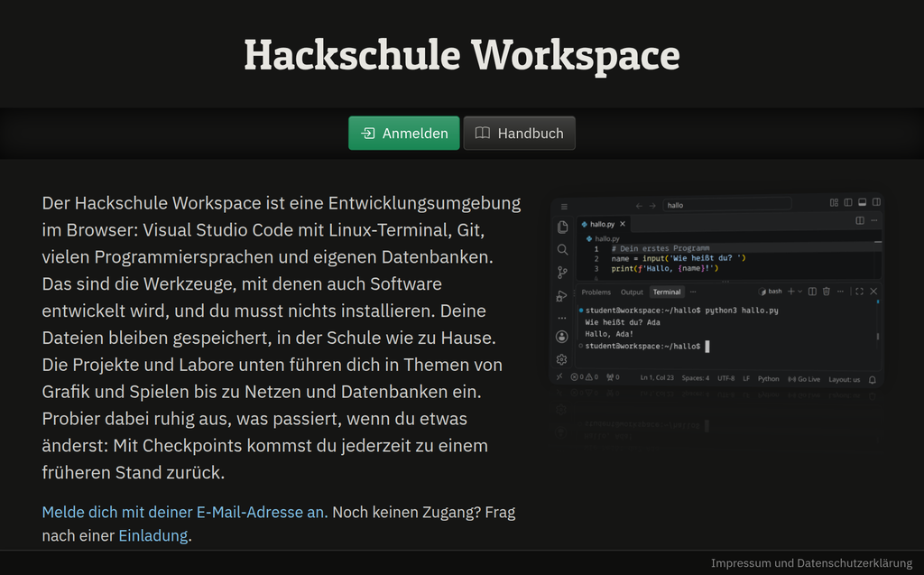Image resolution: width=924 pixels, height=575 pixels.
Task: Click the remote indicator icon in VS Code status bar
Action: point(559,376)
